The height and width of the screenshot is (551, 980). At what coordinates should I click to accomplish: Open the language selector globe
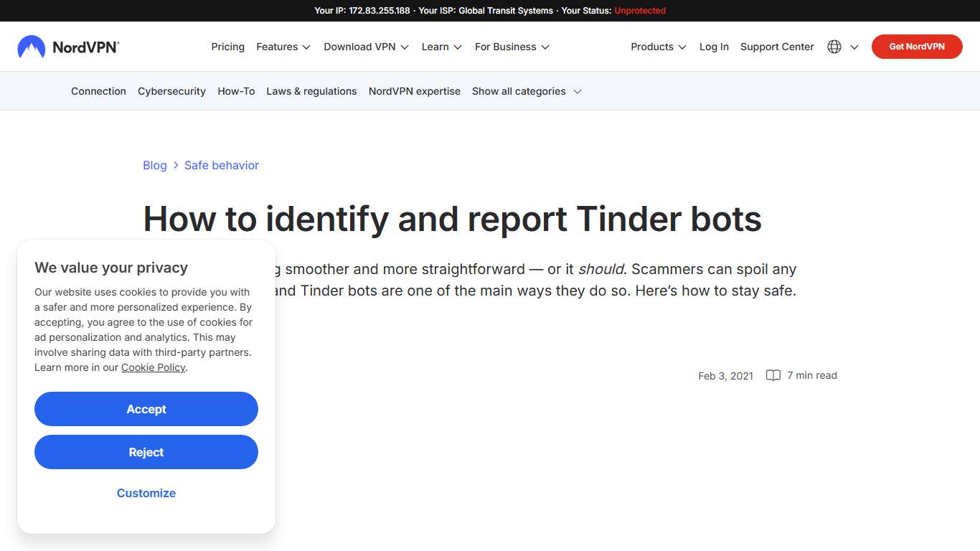pyautogui.click(x=834, y=46)
